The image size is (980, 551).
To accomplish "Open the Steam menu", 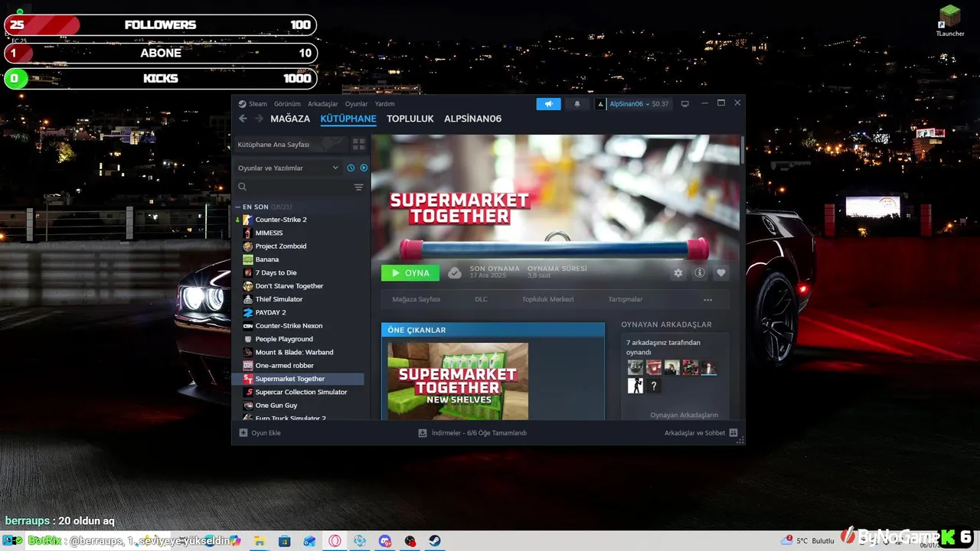I will coord(253,104).
